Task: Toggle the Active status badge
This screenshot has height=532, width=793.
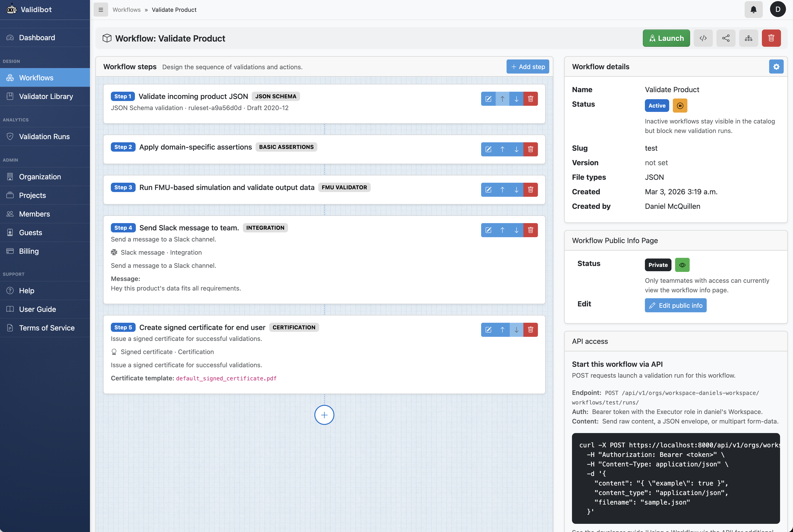Action: tap(656, 106)
